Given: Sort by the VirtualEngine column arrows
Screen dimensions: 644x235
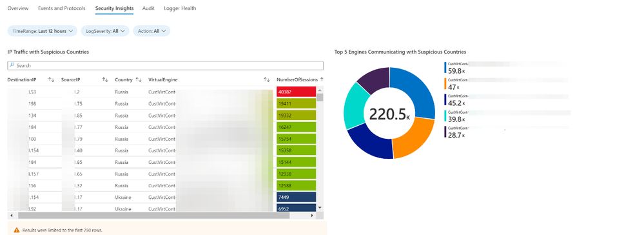Looking at the screenshot, I should click(x=266, y=79).
